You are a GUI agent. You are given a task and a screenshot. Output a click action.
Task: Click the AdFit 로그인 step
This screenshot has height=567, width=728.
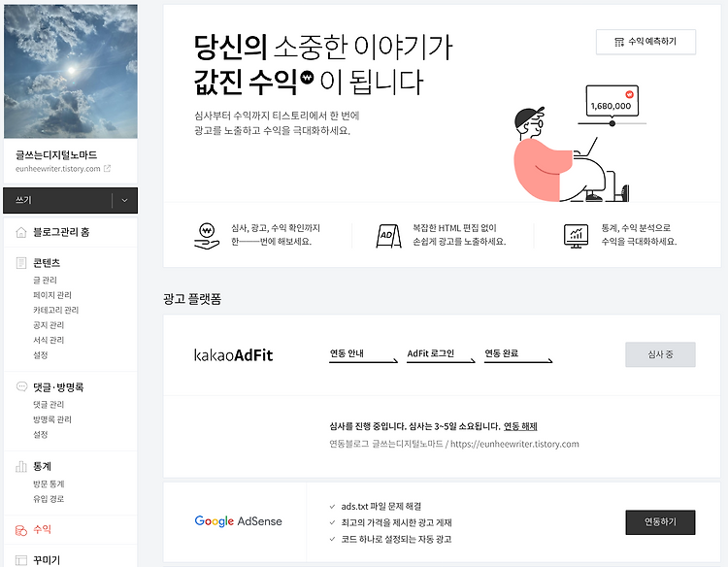click(441, 355)
